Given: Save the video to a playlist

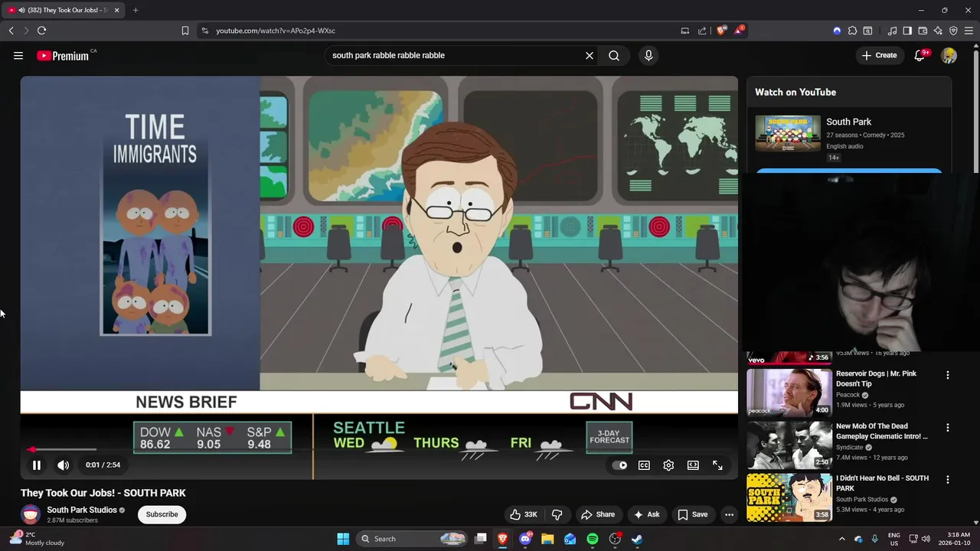Looking at the screenshot, I should tap(693, 514).
